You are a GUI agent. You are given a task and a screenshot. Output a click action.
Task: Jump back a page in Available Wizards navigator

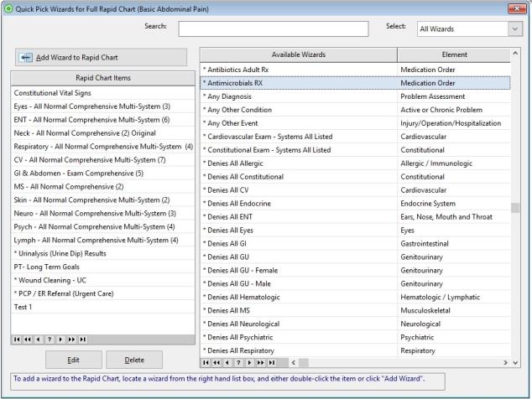coord(216,363)
